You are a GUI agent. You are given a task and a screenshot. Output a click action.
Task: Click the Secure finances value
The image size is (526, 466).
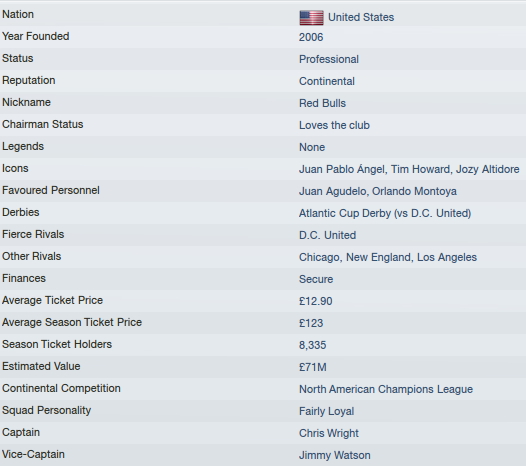pos(316,279)
